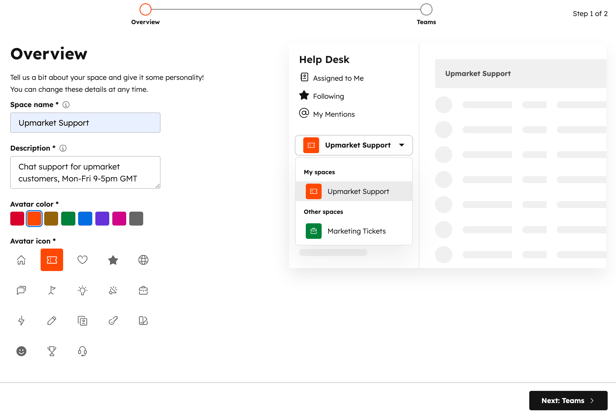Select the headset avatar icon

coord(82,351)
